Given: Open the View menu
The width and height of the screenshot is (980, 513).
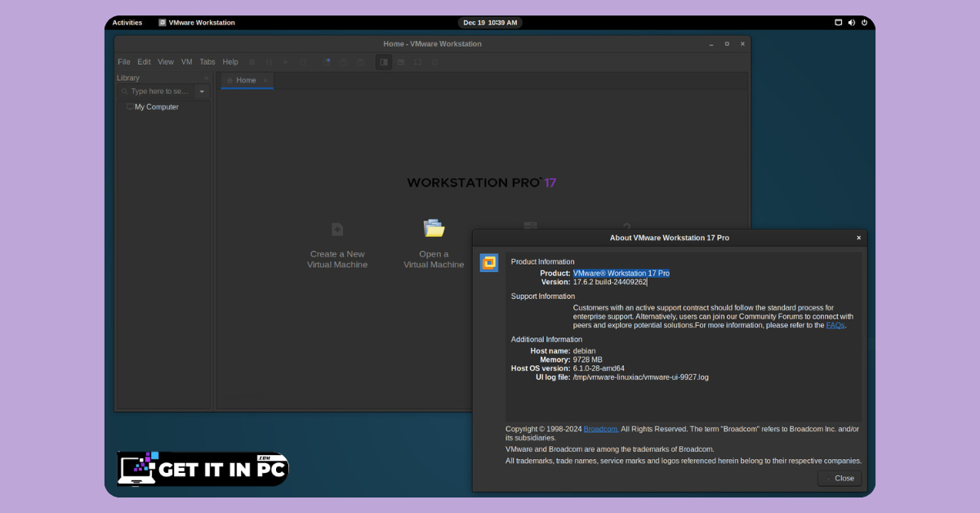Looking at the screenshot, I should point(166,62).
